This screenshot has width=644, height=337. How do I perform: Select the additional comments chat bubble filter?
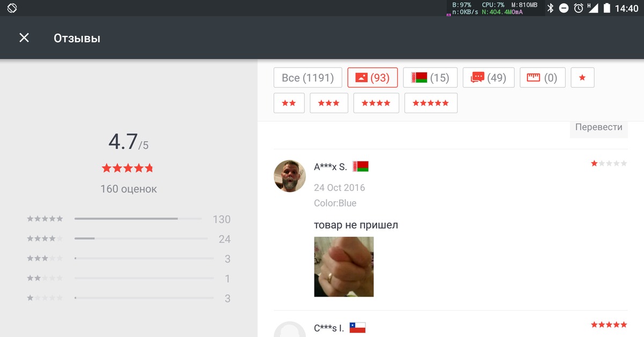click(x=488, y=77)
